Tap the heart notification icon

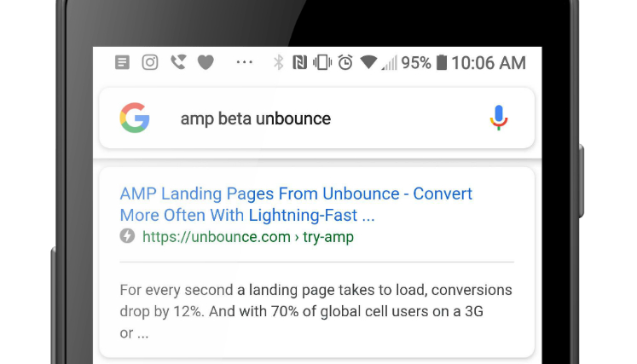206,63
